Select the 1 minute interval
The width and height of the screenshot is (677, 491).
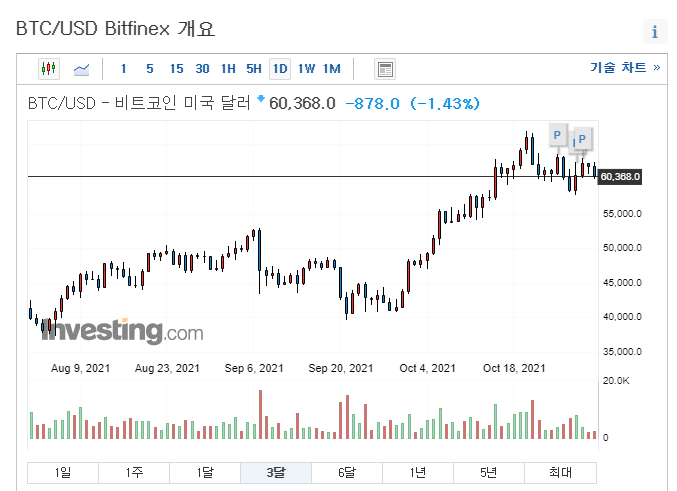tap(124, 69)
